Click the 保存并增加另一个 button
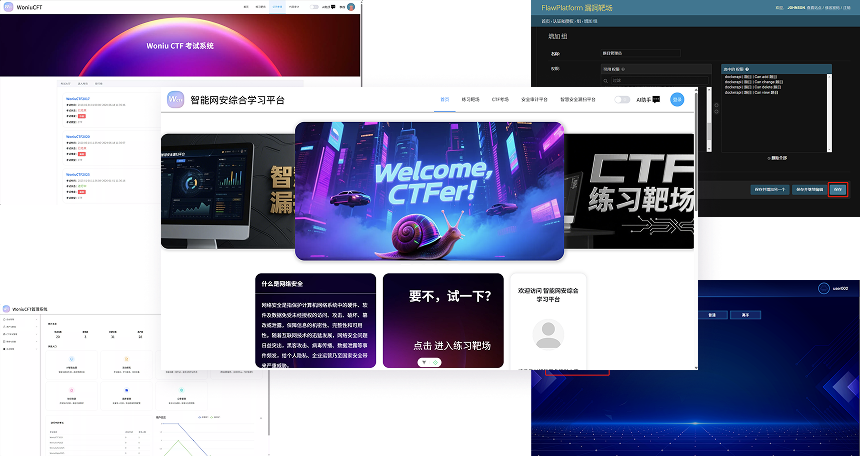 click(770, 189)
